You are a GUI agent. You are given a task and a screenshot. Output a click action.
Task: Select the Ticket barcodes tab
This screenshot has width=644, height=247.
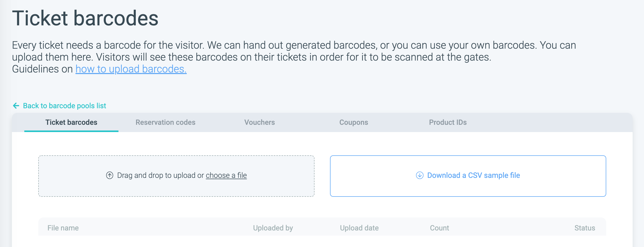71,122
